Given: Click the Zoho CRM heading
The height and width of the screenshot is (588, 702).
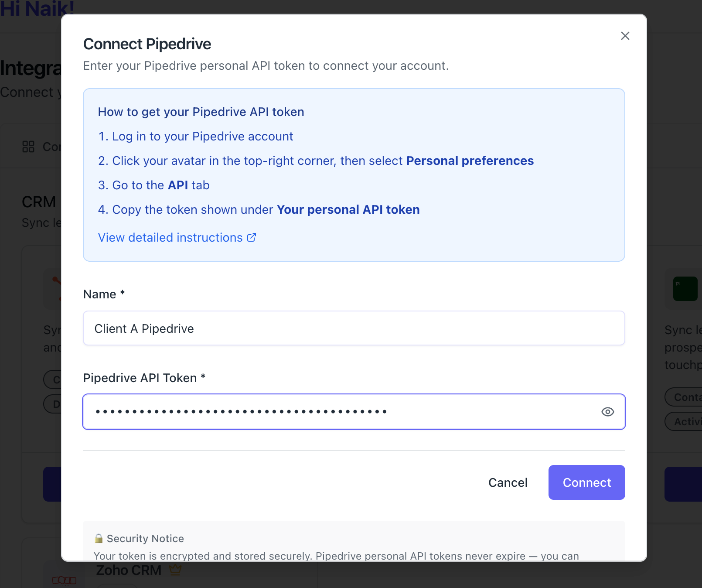Looking at the screenshot, I should [x=129, y=570].
